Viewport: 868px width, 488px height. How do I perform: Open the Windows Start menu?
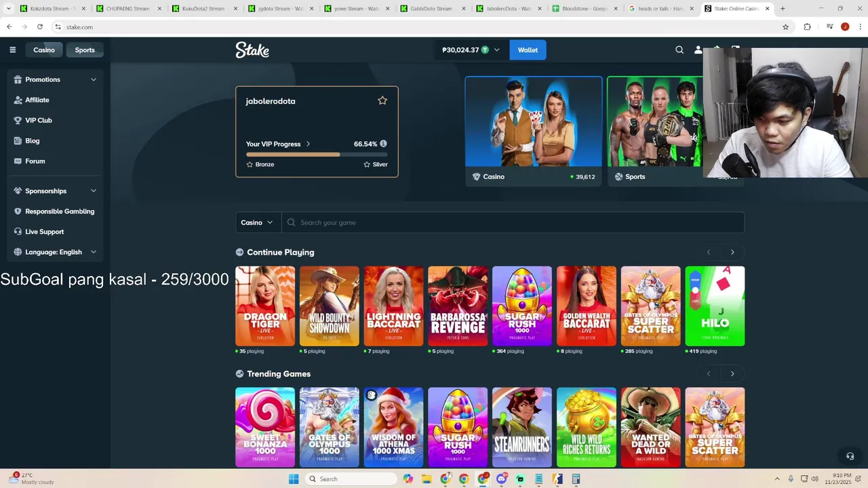pyautogui.click(x=293, y=479)
